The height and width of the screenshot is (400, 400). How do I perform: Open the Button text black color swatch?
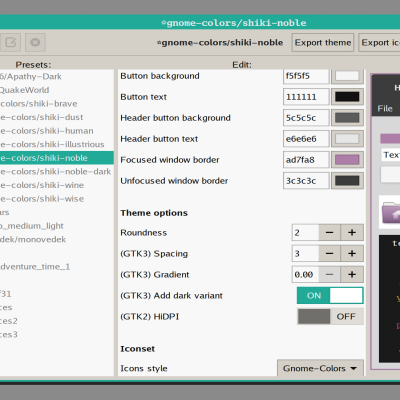(x=347, y=97)
